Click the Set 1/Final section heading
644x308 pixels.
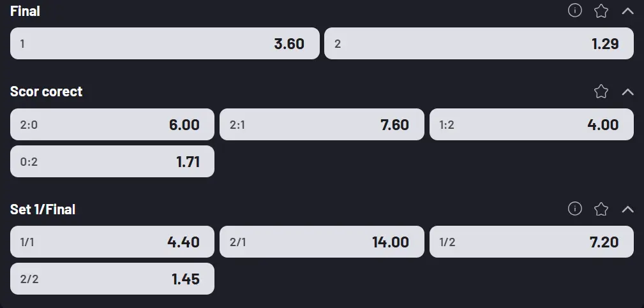click(x=43, y=209)
